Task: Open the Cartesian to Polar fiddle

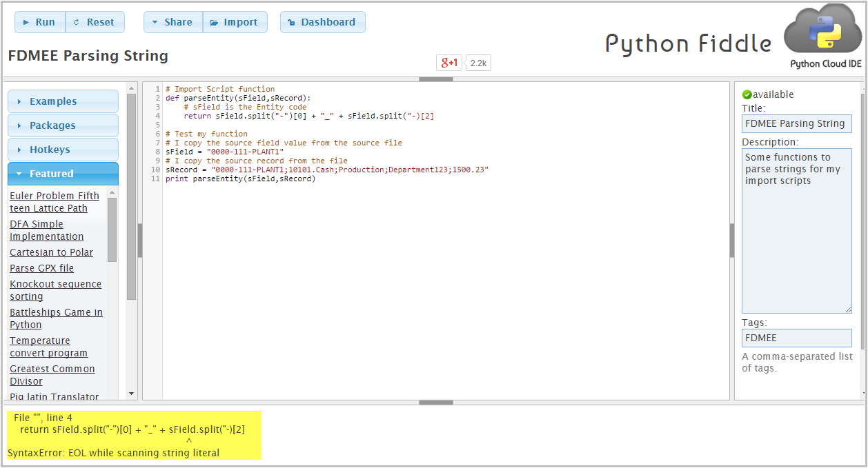Action: click(51, 252)
